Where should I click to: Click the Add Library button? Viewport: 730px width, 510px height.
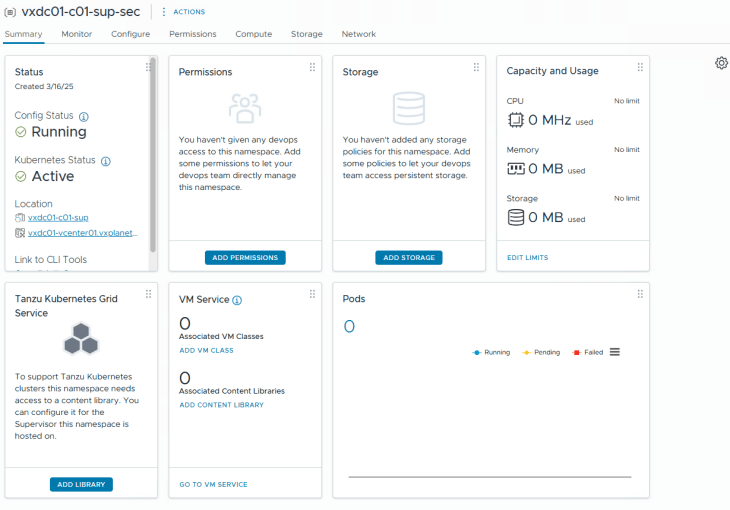click(x=81, y=484)
